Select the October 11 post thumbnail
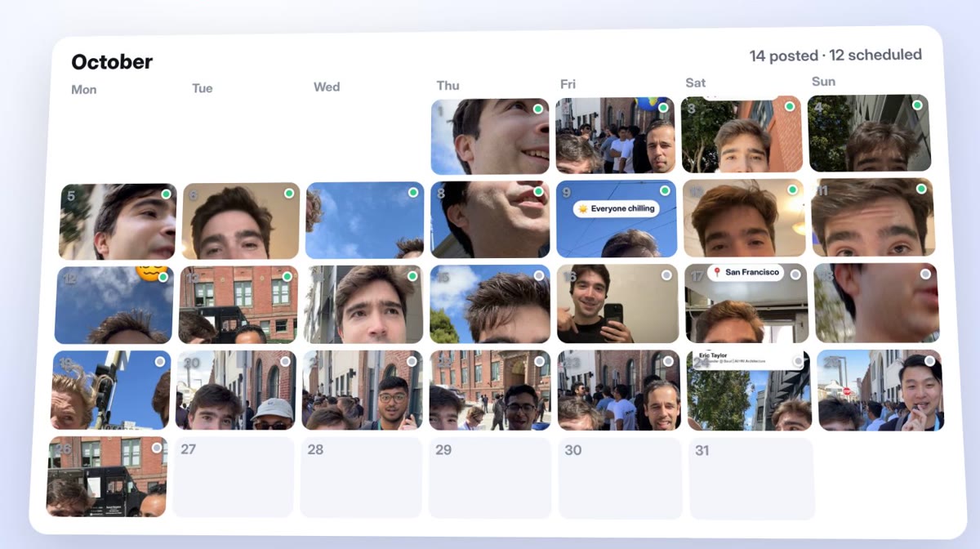Screen dimensions: 980x549 point(873,217)
